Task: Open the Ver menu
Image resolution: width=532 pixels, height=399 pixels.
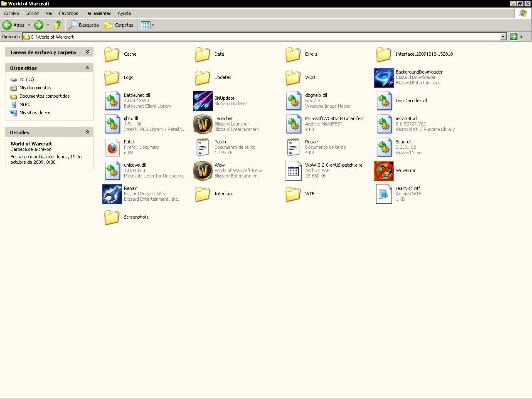Action: pyautogui.click(x=49, y=13)
